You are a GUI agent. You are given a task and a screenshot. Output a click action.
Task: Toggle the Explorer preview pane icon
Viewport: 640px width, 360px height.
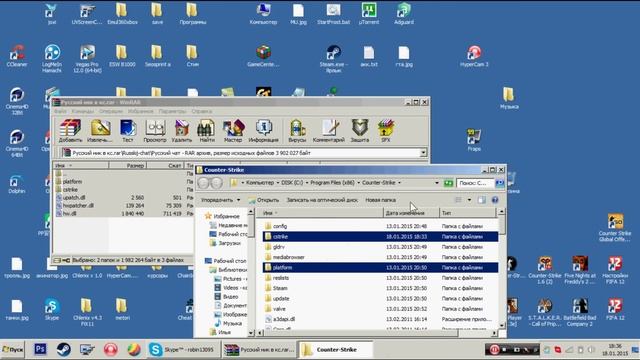point(482,200)
